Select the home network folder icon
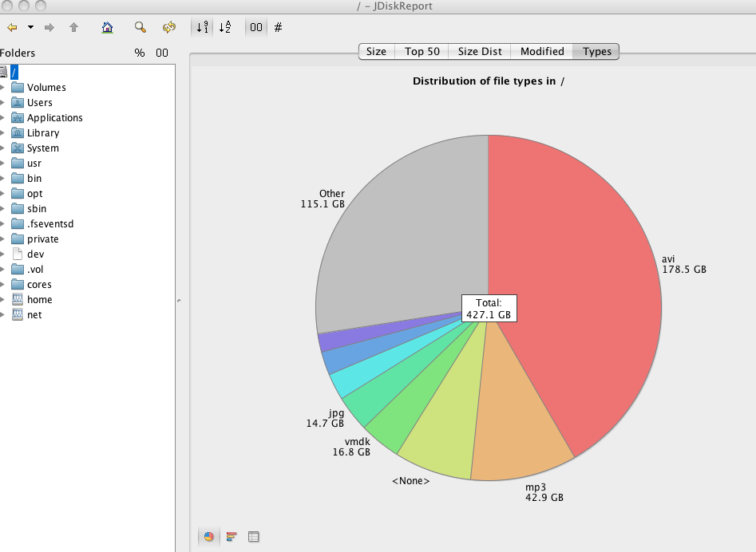This screenshot has height=552, width=756. pyautogui.click(x=18, y=300)
